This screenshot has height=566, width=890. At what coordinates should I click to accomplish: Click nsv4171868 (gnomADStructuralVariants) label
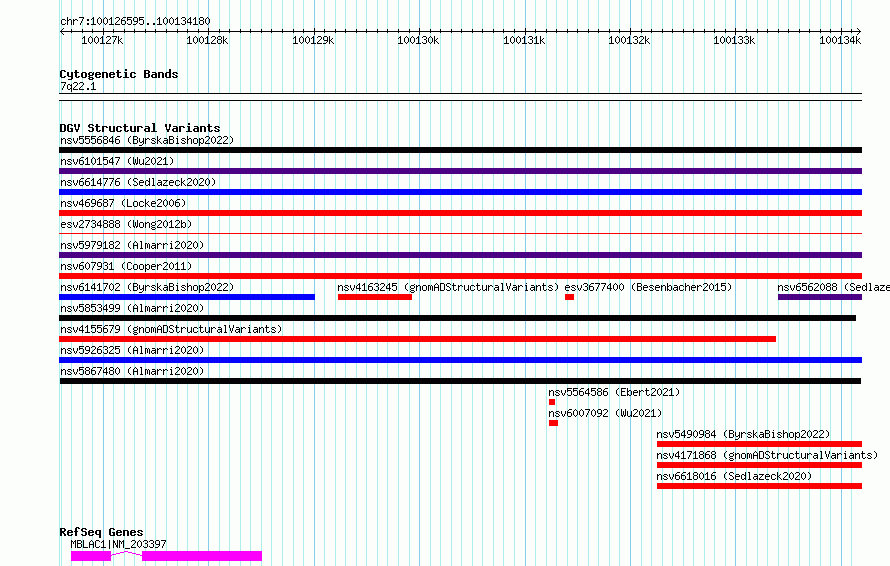coord(767,455)
